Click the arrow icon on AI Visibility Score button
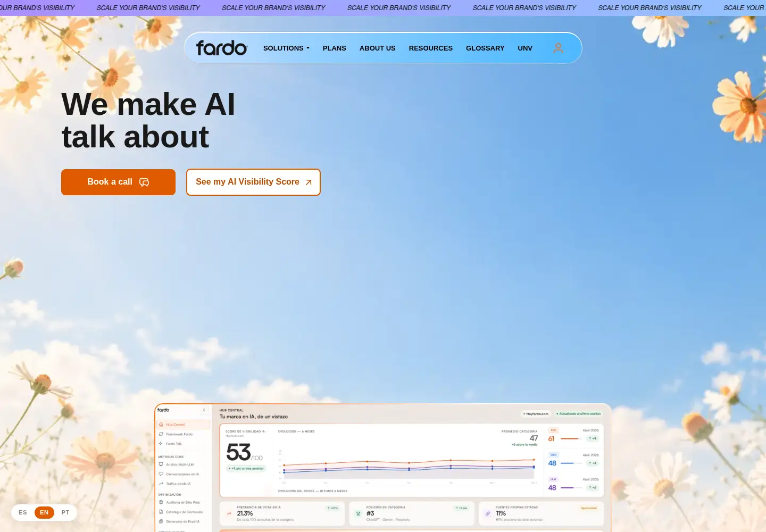766x532 pixels. (309, 182)
